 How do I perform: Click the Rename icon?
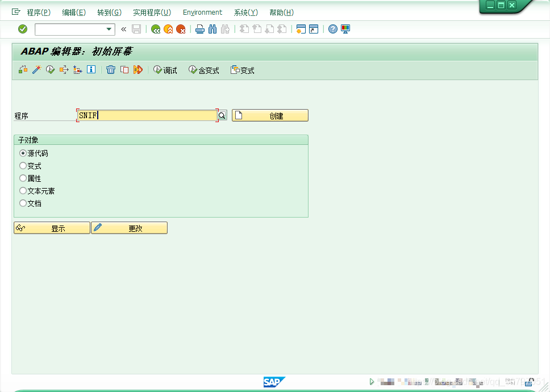pyautogui.click(x=138, y=70)
